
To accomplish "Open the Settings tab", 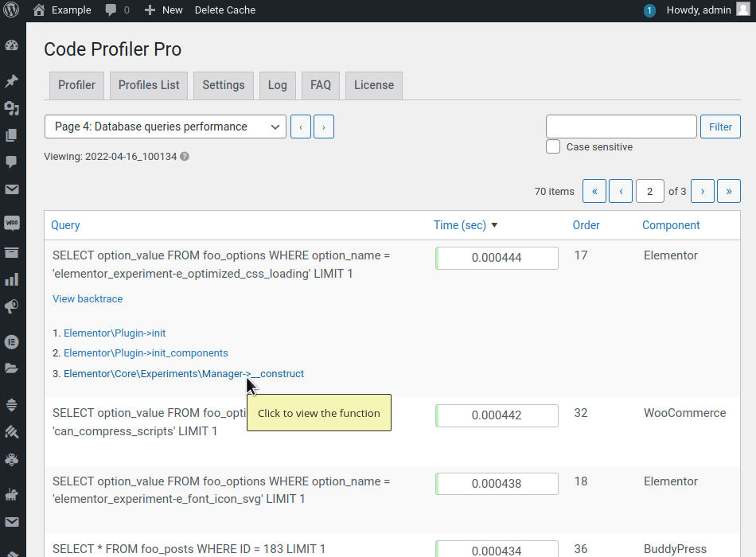I will coord(224,85).
